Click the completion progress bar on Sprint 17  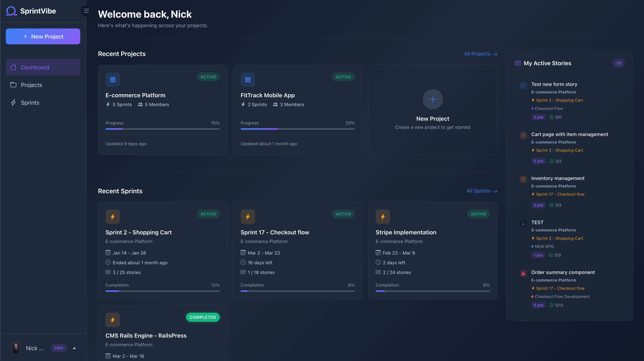[297, 291]
